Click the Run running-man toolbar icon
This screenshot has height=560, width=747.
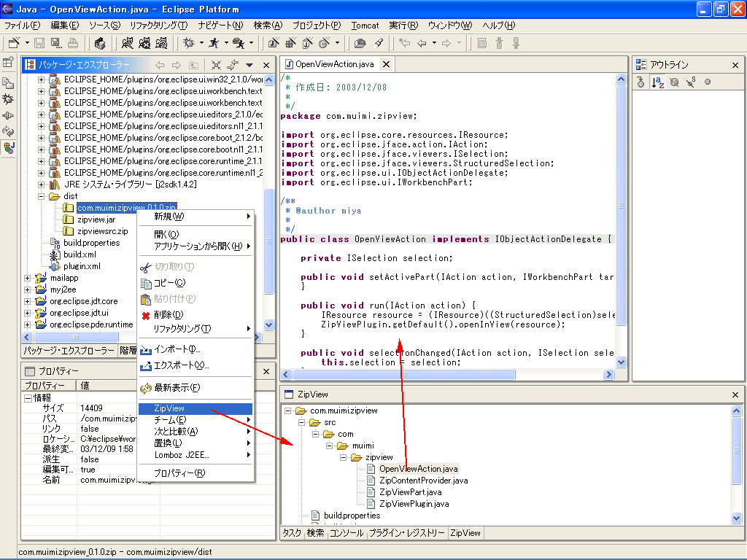pos(214,44)
